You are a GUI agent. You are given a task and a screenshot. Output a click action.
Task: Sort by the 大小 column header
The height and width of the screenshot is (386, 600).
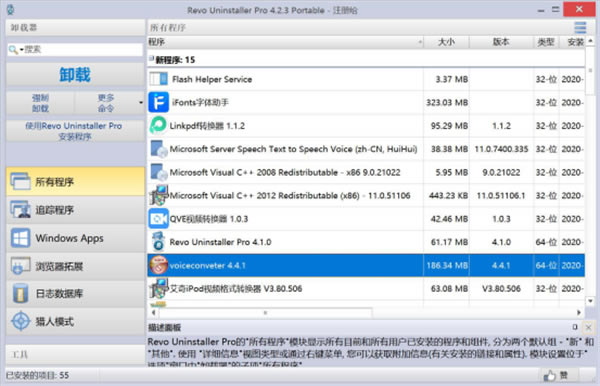point(447,42)
